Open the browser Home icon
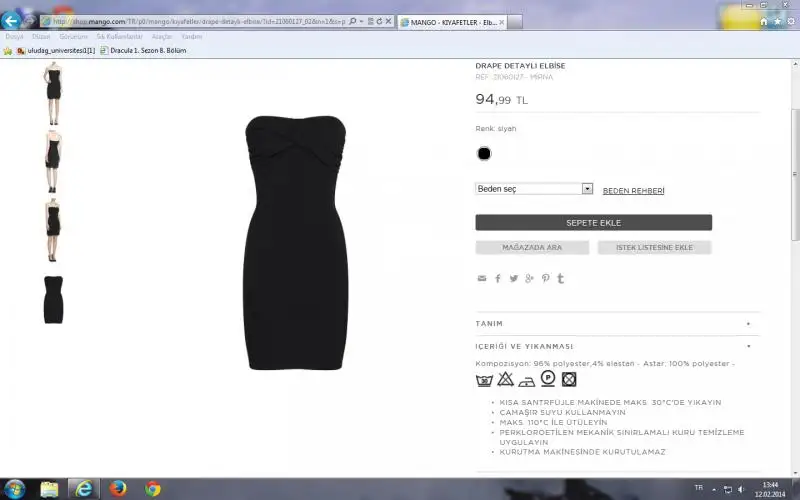800x500 pixels. (x=763, y=21)
